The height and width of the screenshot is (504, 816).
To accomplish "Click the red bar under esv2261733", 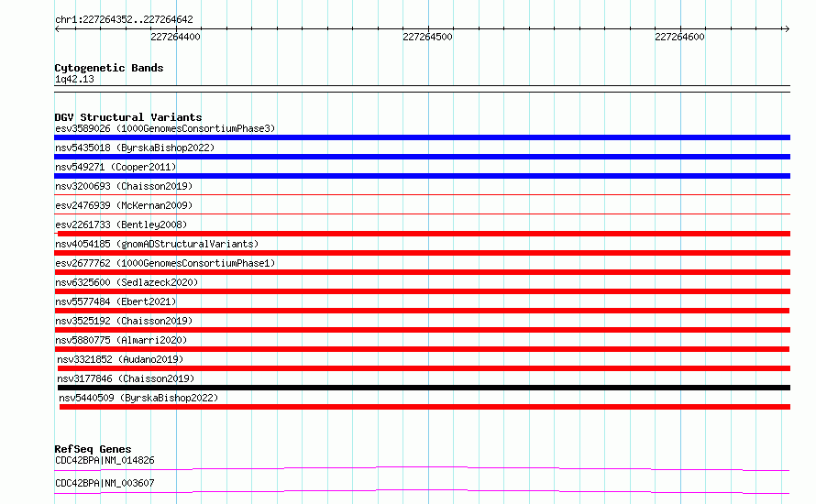I will point(424,234).
